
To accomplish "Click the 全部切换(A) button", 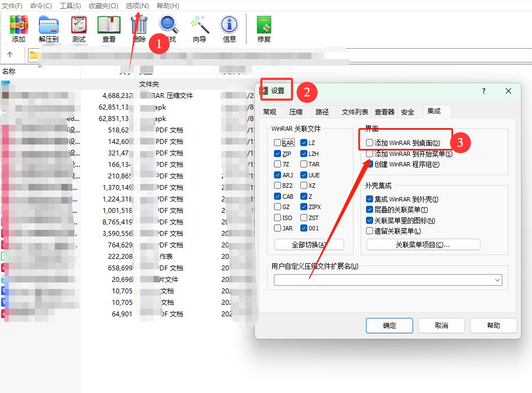I will [x=309, y=245].
